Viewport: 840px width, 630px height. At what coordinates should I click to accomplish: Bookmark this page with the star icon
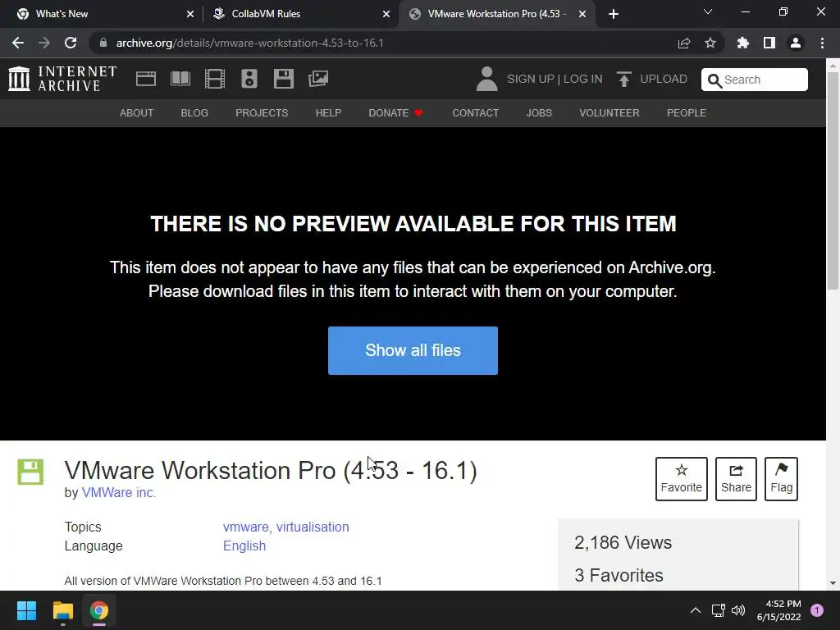[710, 43]
